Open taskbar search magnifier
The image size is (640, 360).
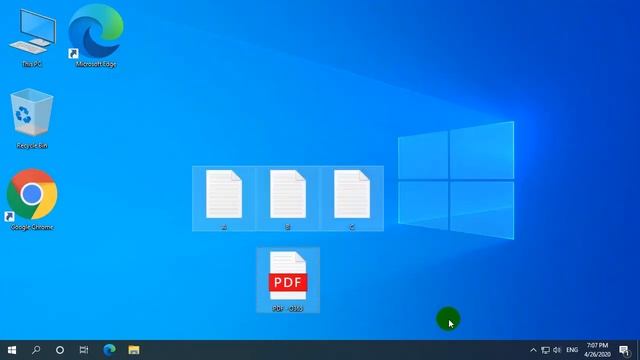[x=36, y=350]
